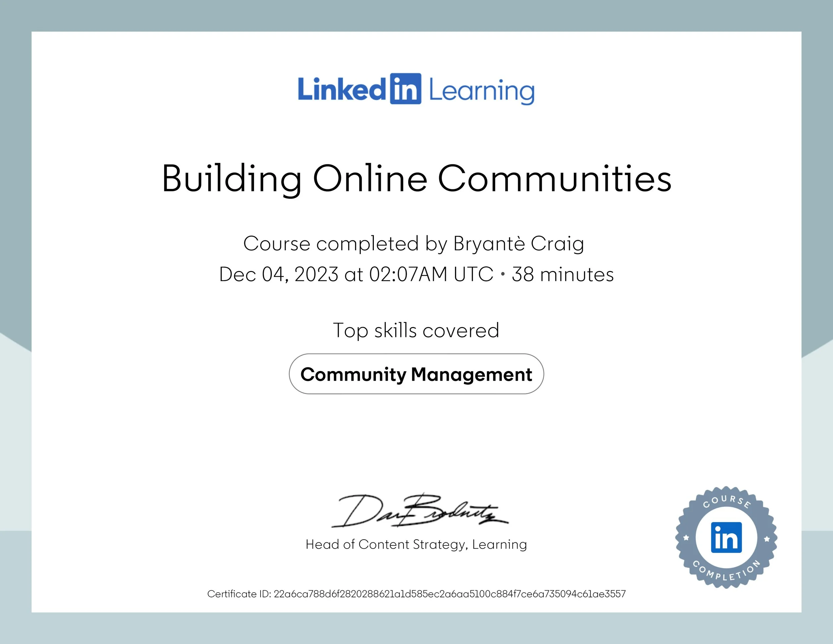The height and width of the screenshot is (644, 833).
Task: Click the COURSE text on the badge ring
Action: (x=727, y=500)
